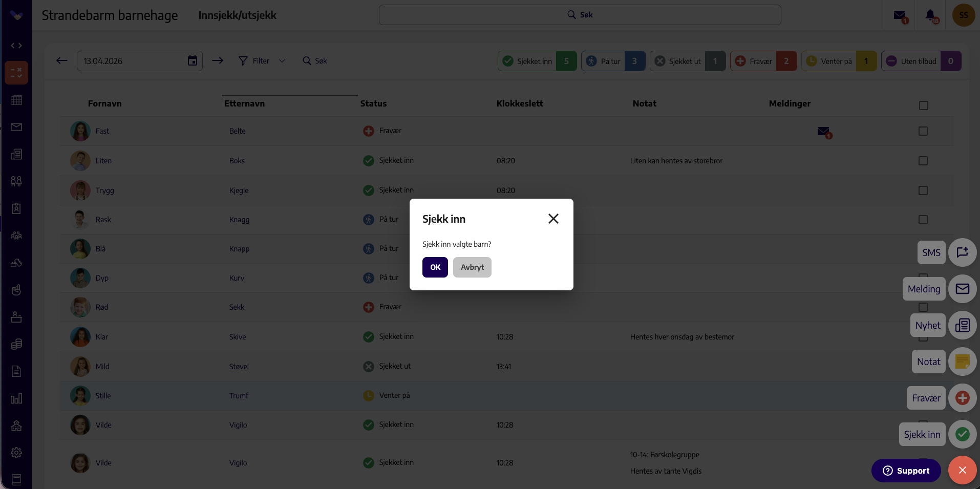The height and width of the screenshot is (489, 980).
Task: Sort by Fornavn column
Action: click(104, 103)
